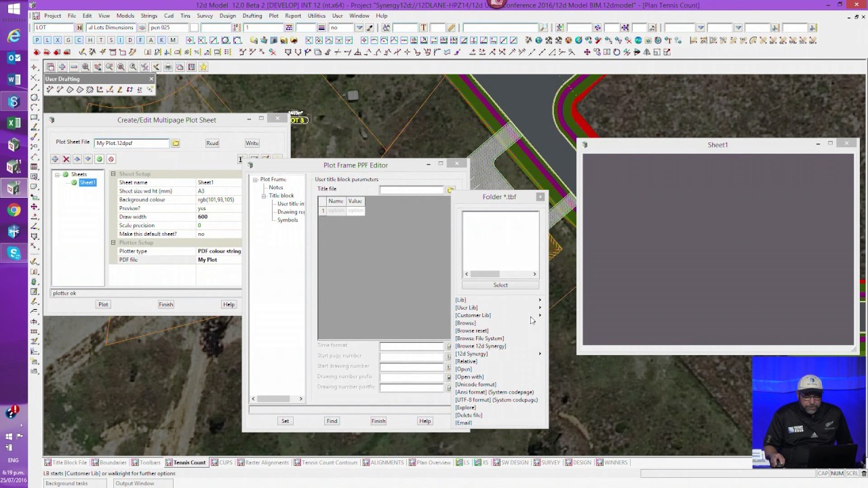Image resolution: width=868 pixels, height=488 pixels.
Task: Open the Title file folder browse icon
Action: [x=450, y=190]
